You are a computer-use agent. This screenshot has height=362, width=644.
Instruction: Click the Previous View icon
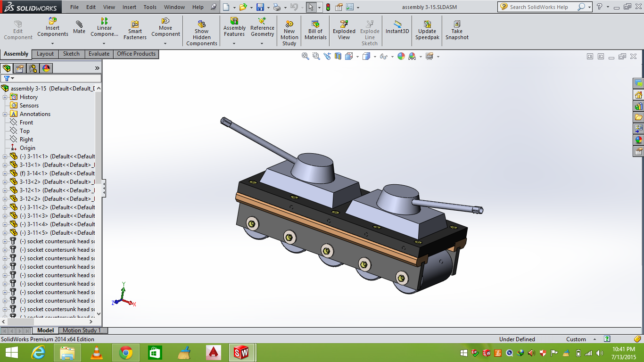click(x=327, y=56)
